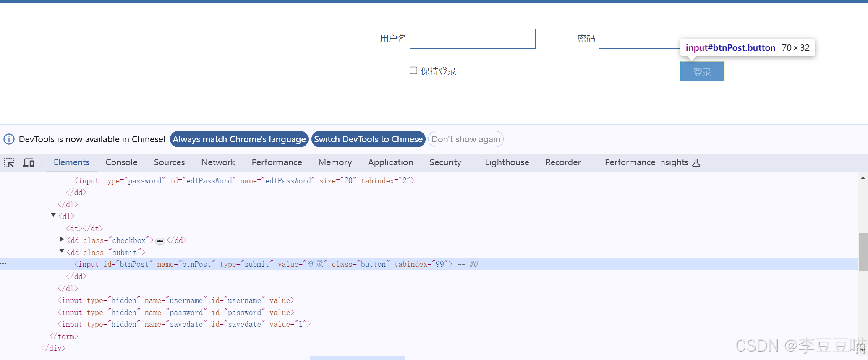This screenshot has height=360, width=868.
Task: Click the Elements panel vertical scrollbar thumb
Action: click(863, 252)
